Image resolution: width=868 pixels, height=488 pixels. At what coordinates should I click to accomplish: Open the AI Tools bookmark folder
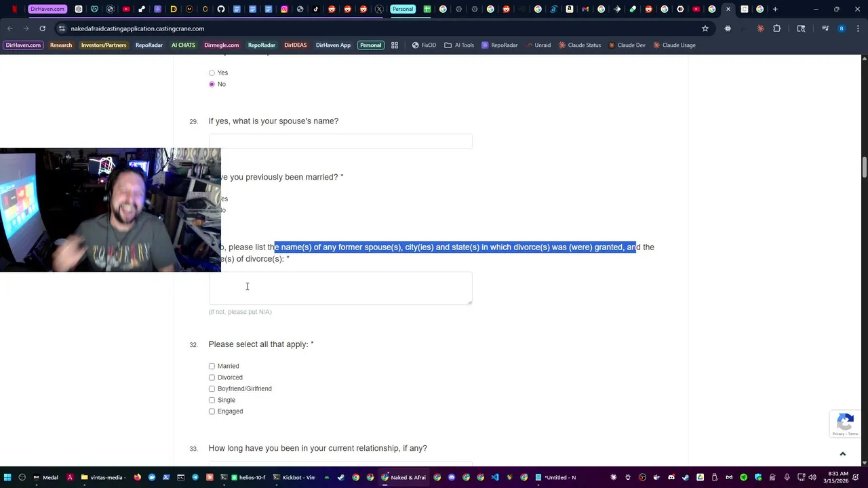tap(459, 45)
